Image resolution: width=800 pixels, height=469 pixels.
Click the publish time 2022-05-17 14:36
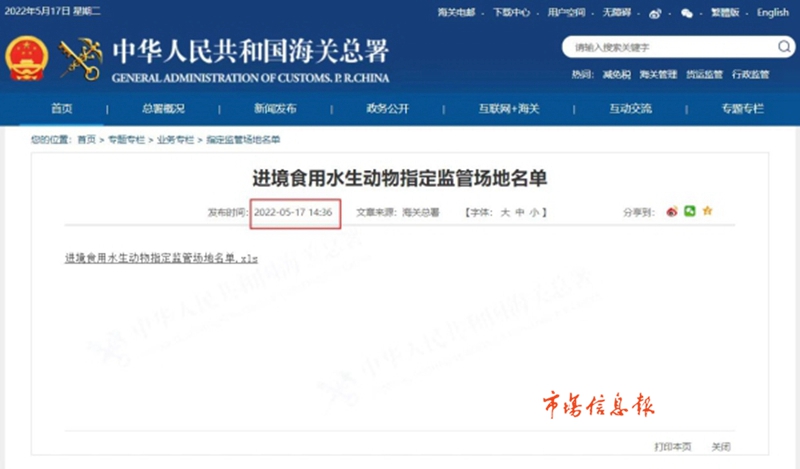pos(293,212)
